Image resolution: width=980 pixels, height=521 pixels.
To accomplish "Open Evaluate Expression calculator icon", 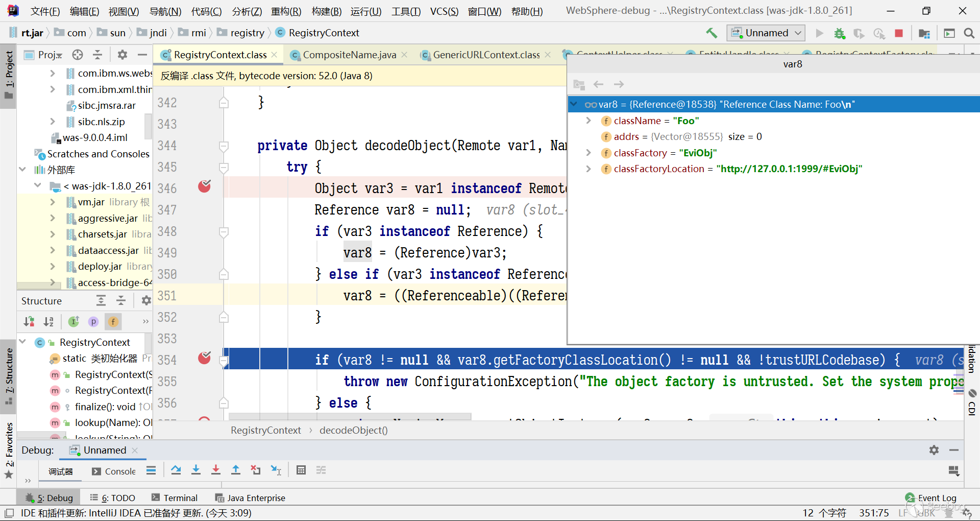I will pos(301,470).
